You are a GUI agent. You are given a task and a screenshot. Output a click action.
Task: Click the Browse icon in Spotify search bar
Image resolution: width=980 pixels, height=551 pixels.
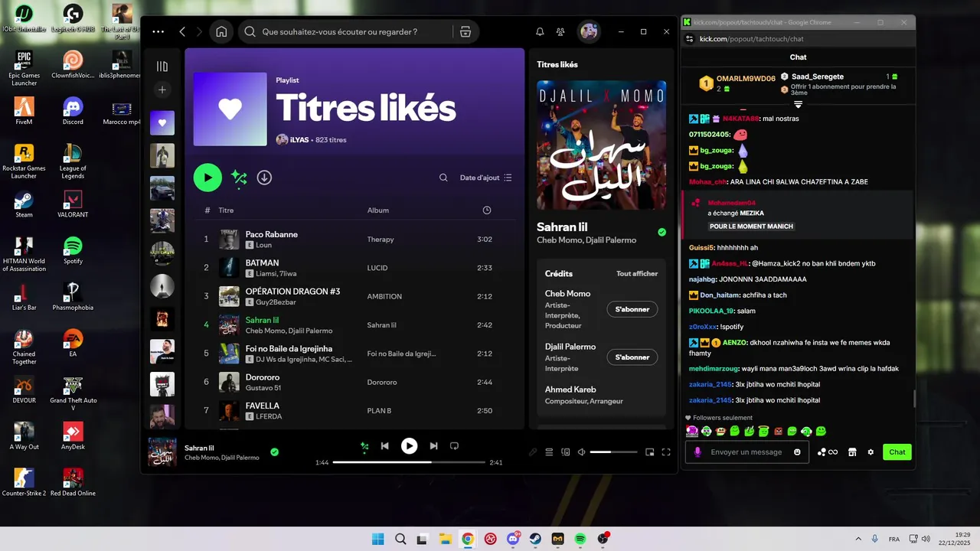[x=465, y=32]
